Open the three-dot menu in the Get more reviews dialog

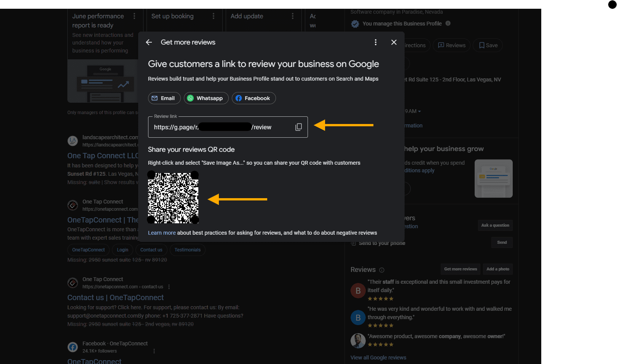[x=376, y=42]
